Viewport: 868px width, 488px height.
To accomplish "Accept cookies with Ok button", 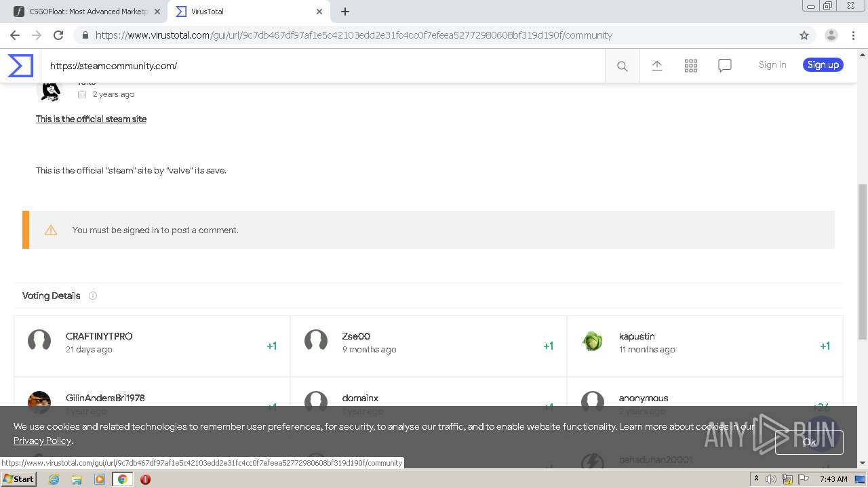I will point(809,442).
